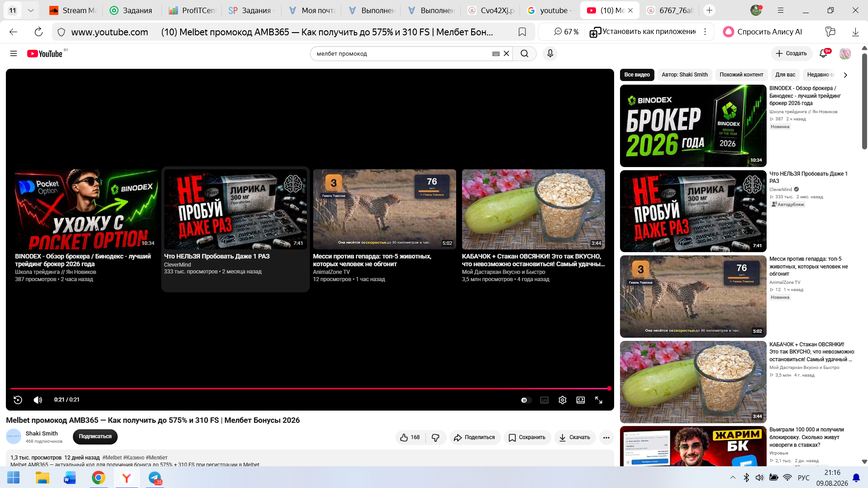Submit search with the magnifier button
The height and width of the screenshot is (488, 868).
(525, 53)
